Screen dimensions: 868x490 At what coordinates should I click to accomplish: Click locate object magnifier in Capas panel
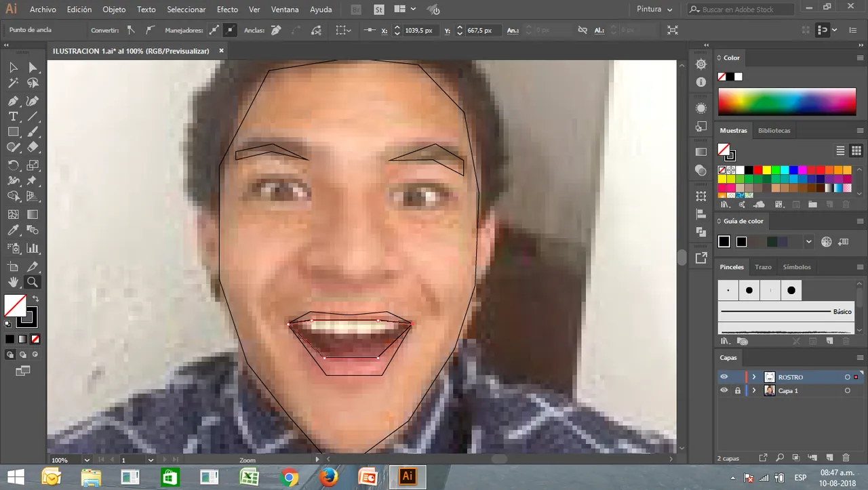point(780,458)
